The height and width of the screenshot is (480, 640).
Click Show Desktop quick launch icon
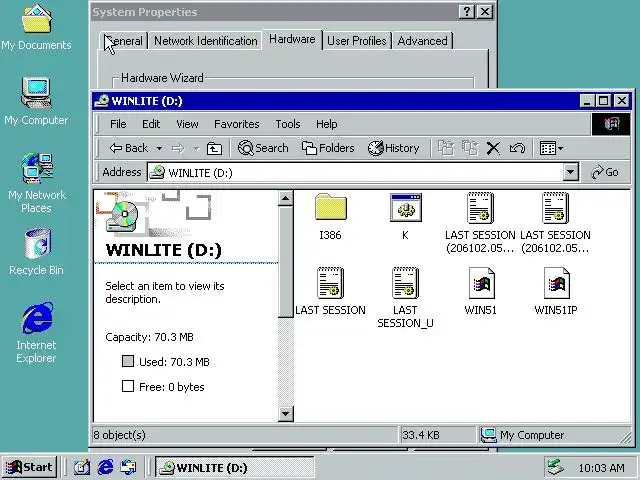[82, 467]
